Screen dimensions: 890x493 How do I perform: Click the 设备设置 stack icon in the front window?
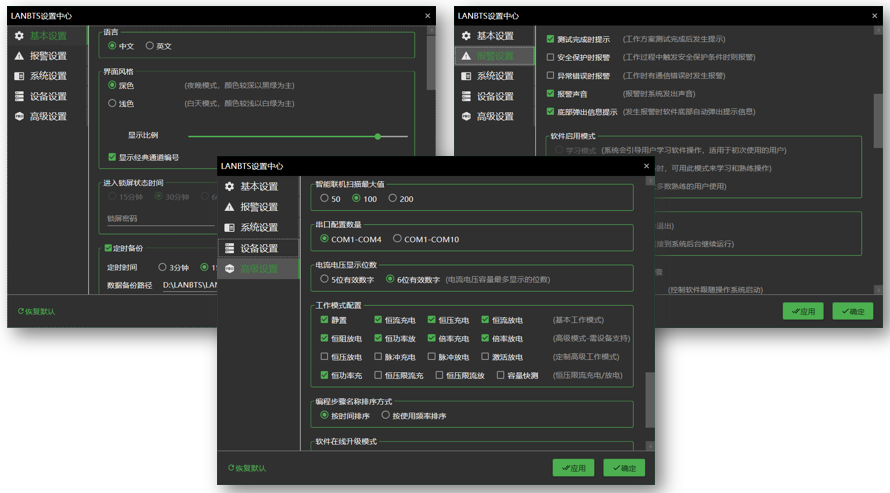(x=230, y=248)
